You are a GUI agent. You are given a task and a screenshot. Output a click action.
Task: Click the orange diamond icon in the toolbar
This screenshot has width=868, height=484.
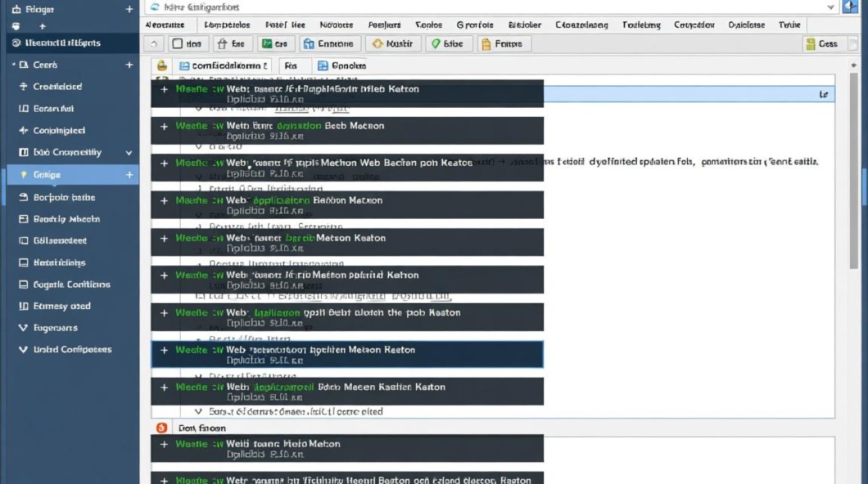(x=377, y=44)
